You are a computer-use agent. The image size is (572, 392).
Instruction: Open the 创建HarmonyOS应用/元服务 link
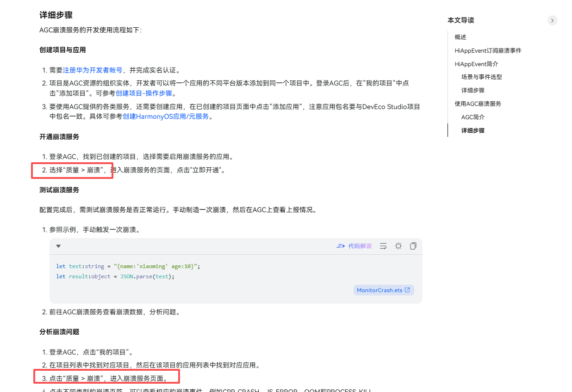(166, 116)
